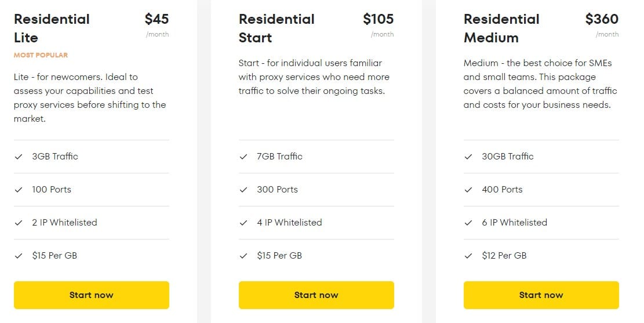644x323 pixels.
Task: Click checkmark icon beside 6 IP Whitelisted
Action: coord(468,223)
